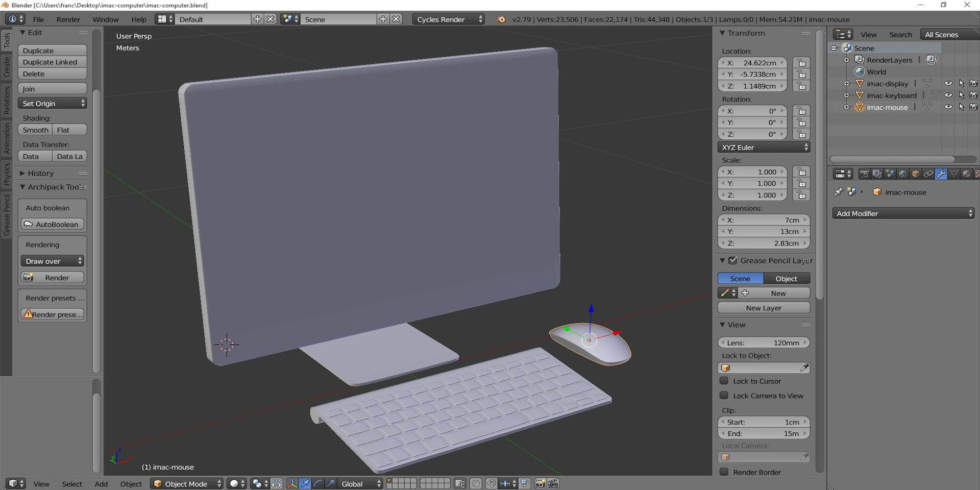Open the Object properties cube tab
Image resolution: width=980 pixels, height=490 pixels.
pos(915,174)
